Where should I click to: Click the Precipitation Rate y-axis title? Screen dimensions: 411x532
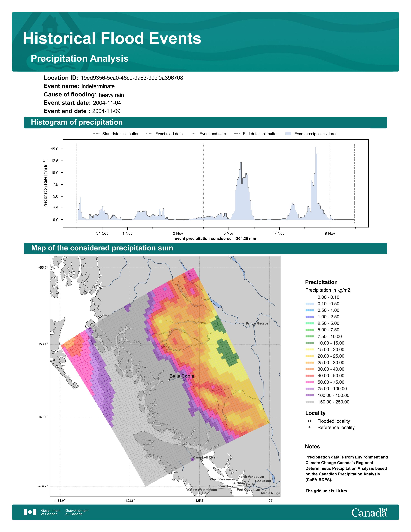point(45,184)
